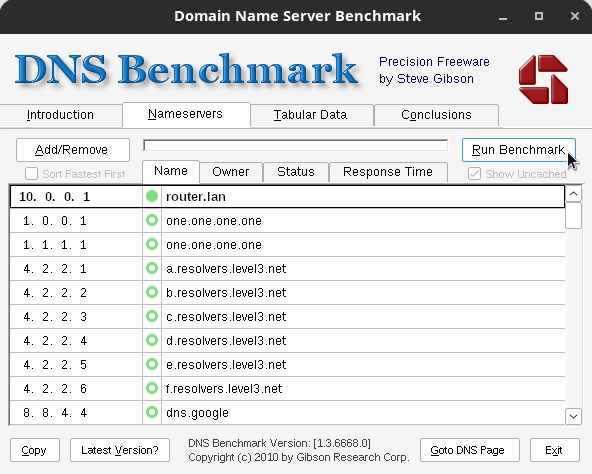The height and width of the screenshot is (474, 592).
Task: Select the 1.1.1.1 address cell
Action: tap(76, 244)
